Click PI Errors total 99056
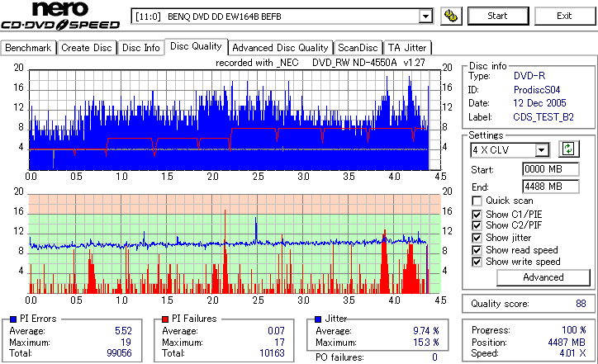This screenshot has height=364, width=598. point(120,353)
